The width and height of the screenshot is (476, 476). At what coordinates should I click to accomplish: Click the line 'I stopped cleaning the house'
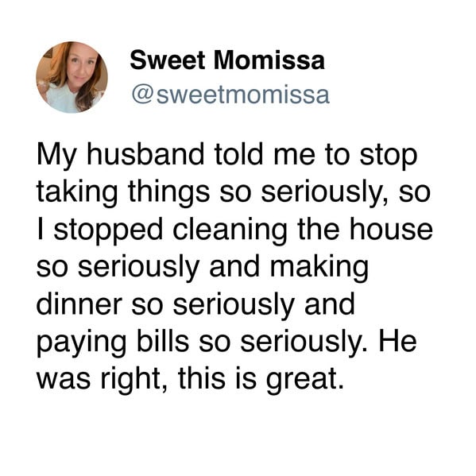[x=235, y=230]
